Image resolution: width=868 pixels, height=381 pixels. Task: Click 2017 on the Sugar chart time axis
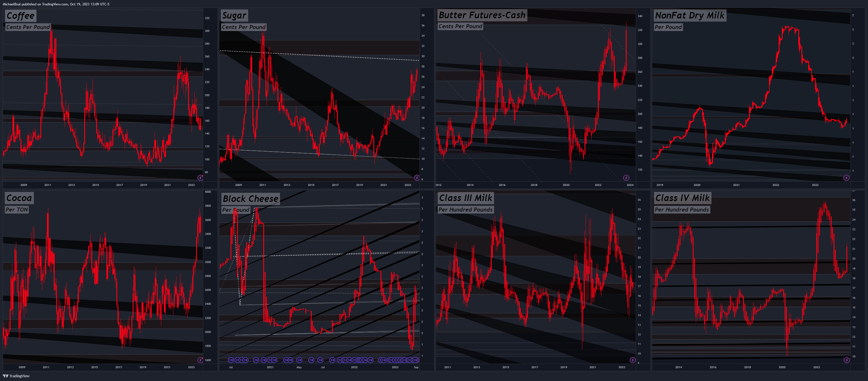(335, 185)
